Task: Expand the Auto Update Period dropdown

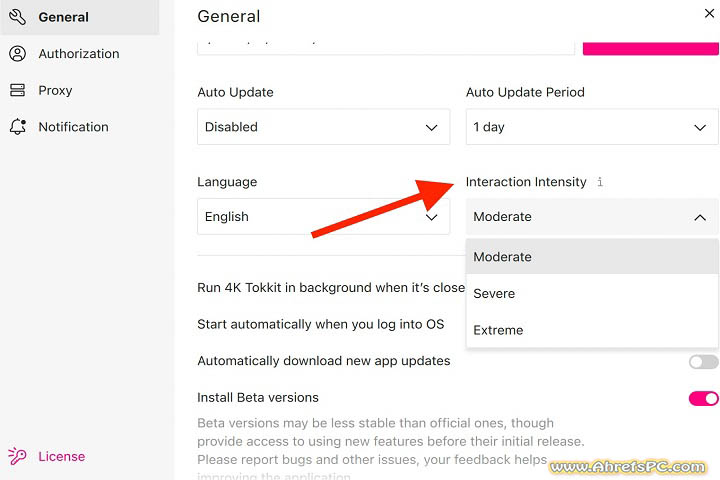Action: click(591, 127)
